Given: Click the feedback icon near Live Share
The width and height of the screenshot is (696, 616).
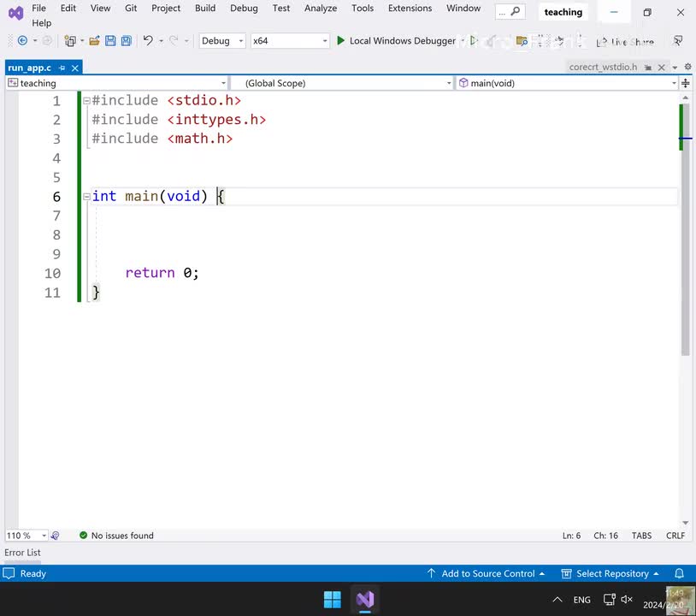Looking at the screenshot, I should tap(677, 41).
